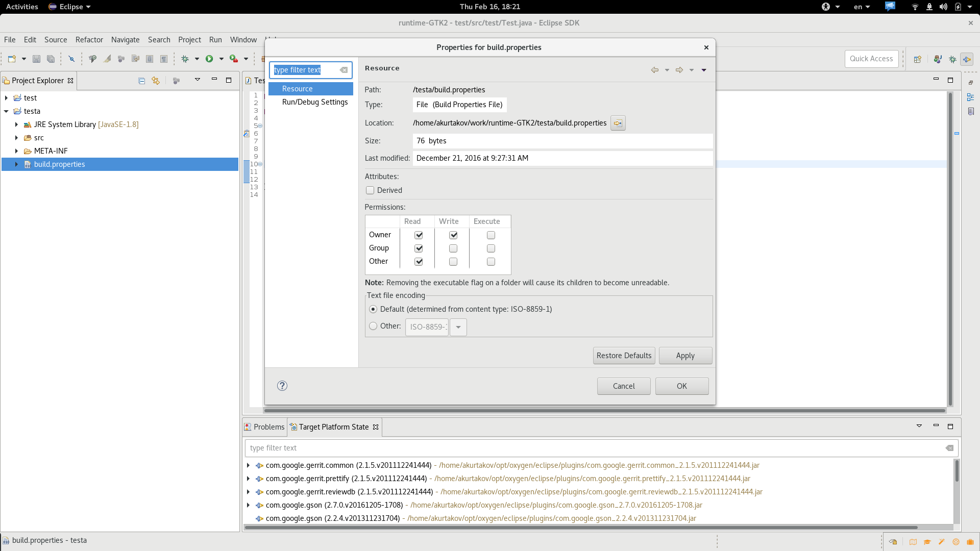This screenshot has height=551, width=980.
Task: Click the Restore Defaults button
Action: coord(624,356)
